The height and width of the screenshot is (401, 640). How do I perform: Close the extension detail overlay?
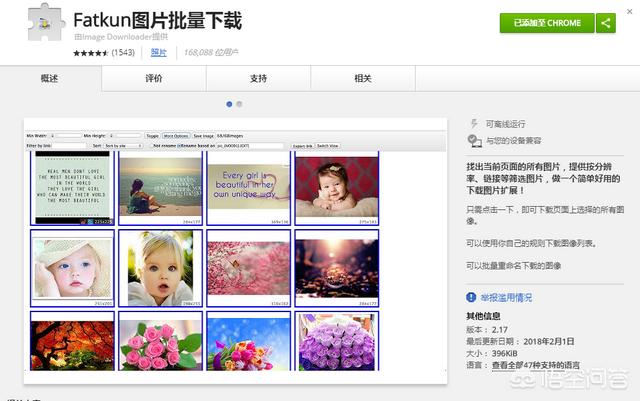click(630, 11)
